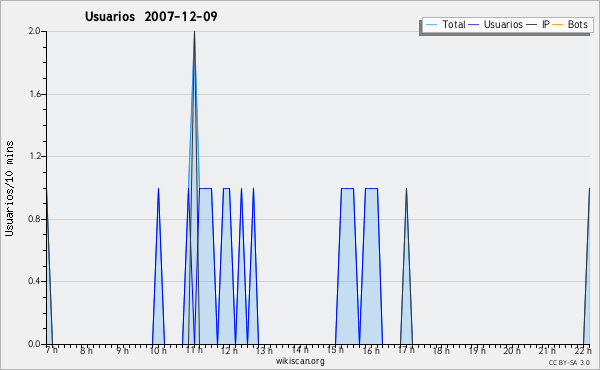600x370 pixels.
Task: Click the light blue Total legend line
Action: coord(431,25)
